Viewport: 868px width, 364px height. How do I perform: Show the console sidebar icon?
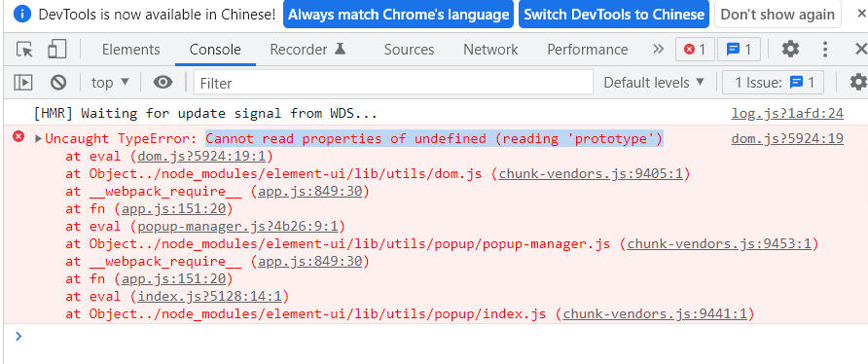point(22,83)
